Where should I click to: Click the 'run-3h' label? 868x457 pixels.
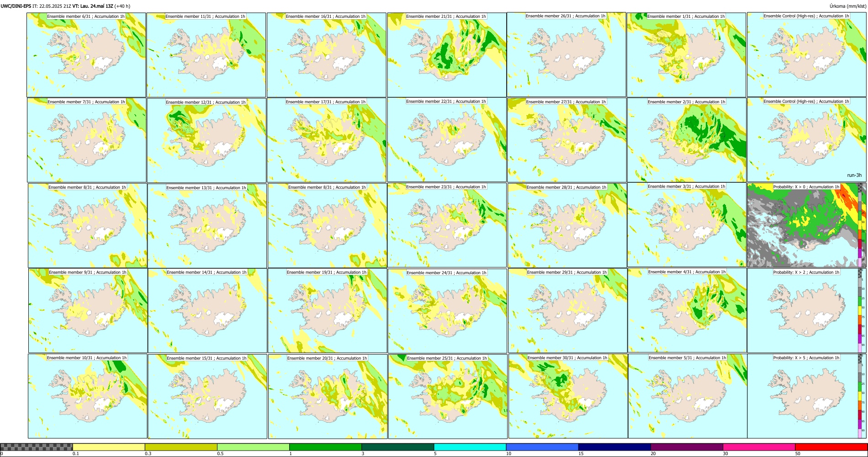[x=854, y=175]
